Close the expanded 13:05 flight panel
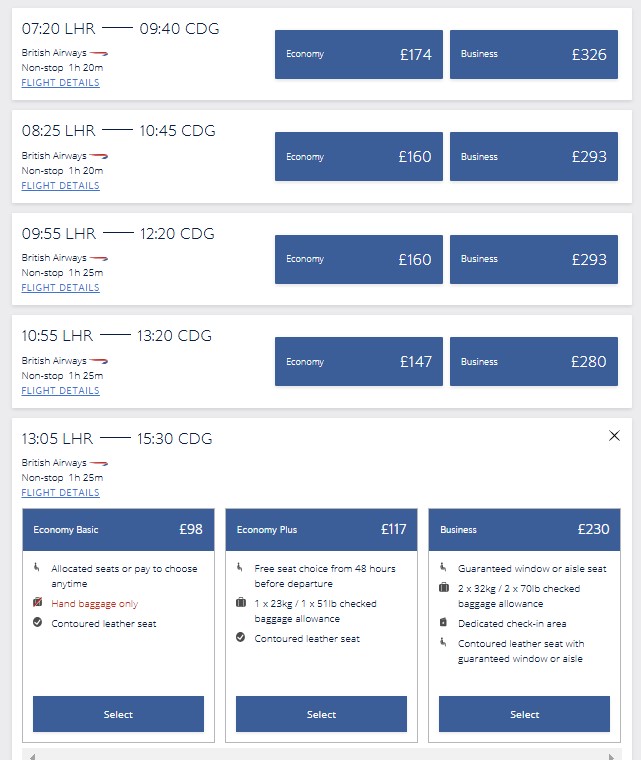 614,436
